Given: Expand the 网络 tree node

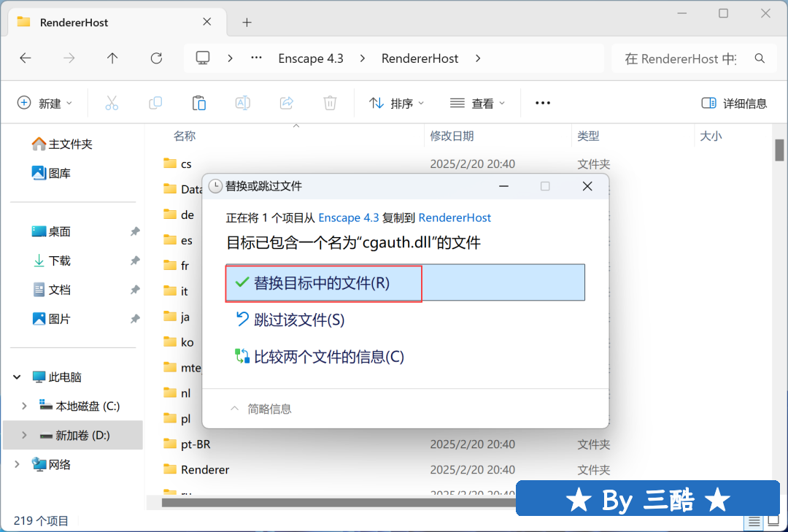Looking at the screenshot, I should pos(17,464).
